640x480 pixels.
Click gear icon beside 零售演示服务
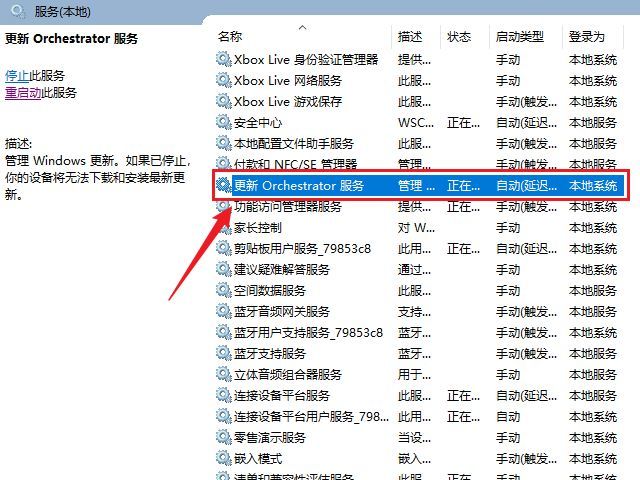[x=224, y=438]
